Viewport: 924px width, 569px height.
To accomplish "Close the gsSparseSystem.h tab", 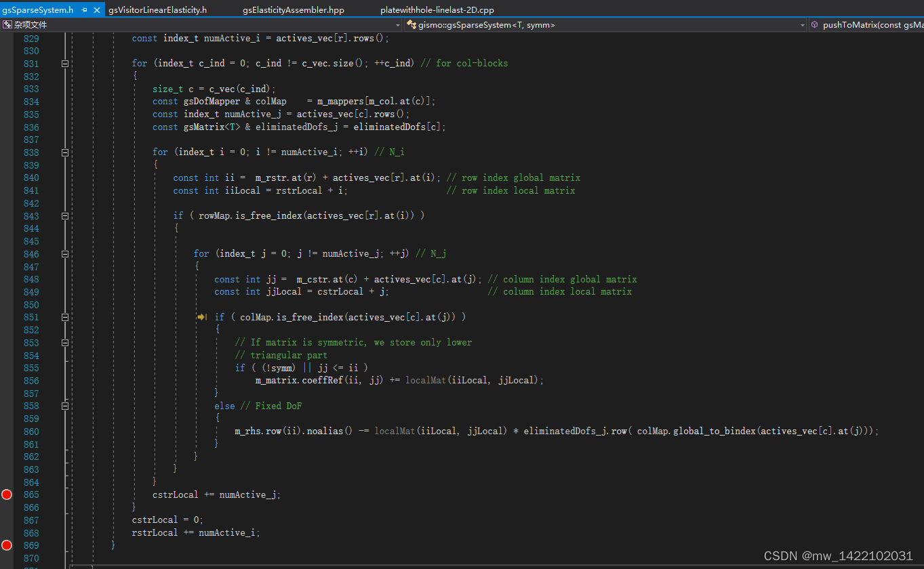I will (x=96, y=10).
